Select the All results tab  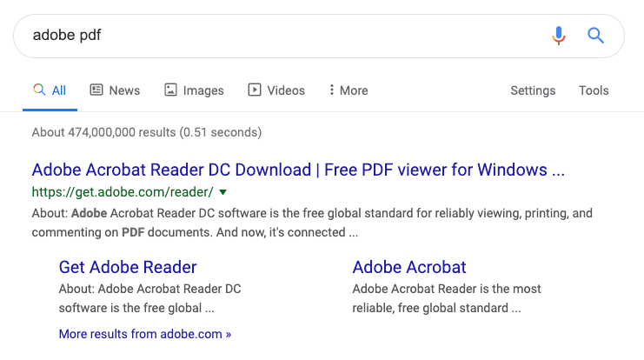click(50, 90)
